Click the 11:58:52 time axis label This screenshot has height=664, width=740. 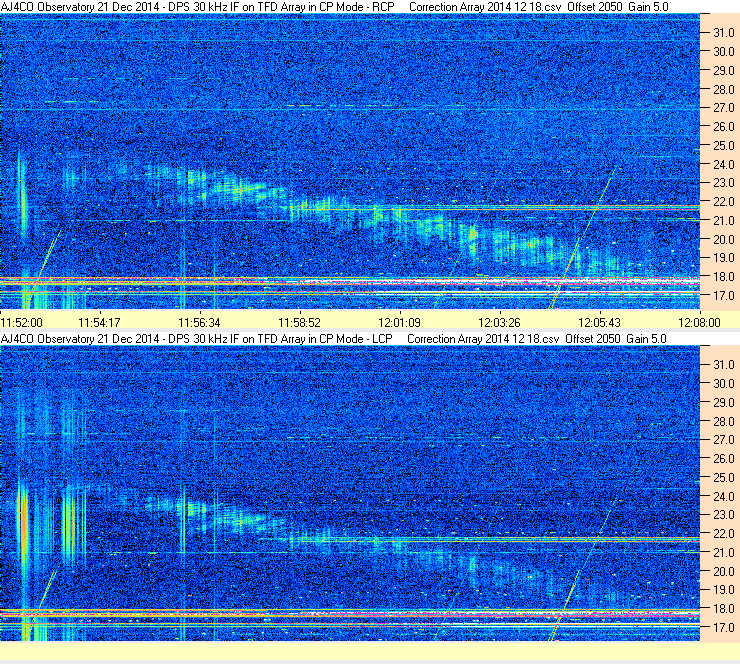click(x=299, y=323)
